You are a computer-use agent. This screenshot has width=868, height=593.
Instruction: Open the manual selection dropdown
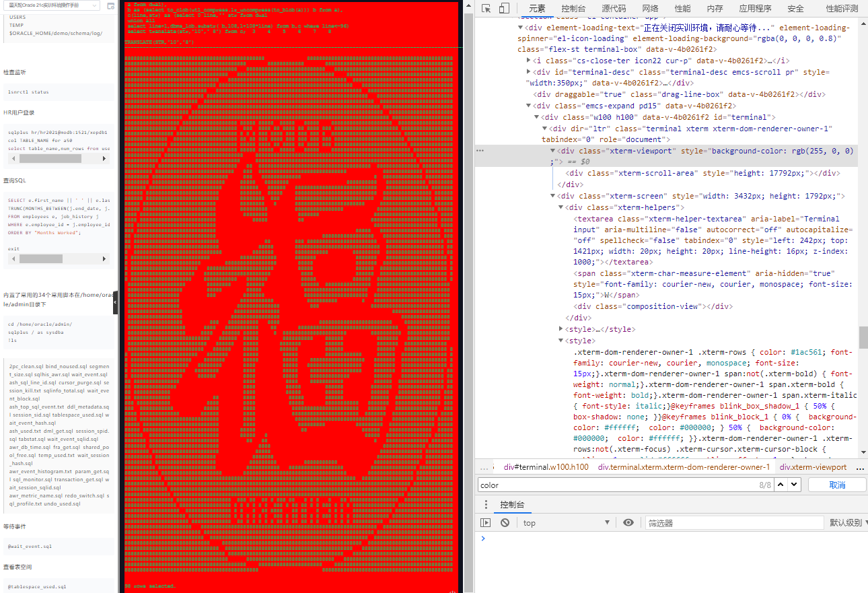click(52, 5)
